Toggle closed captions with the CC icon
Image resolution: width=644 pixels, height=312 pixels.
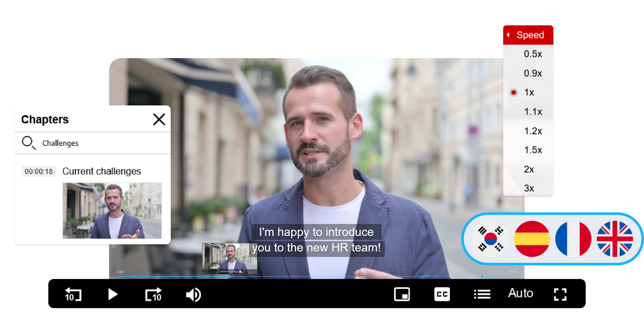click(x=442, y=294)
